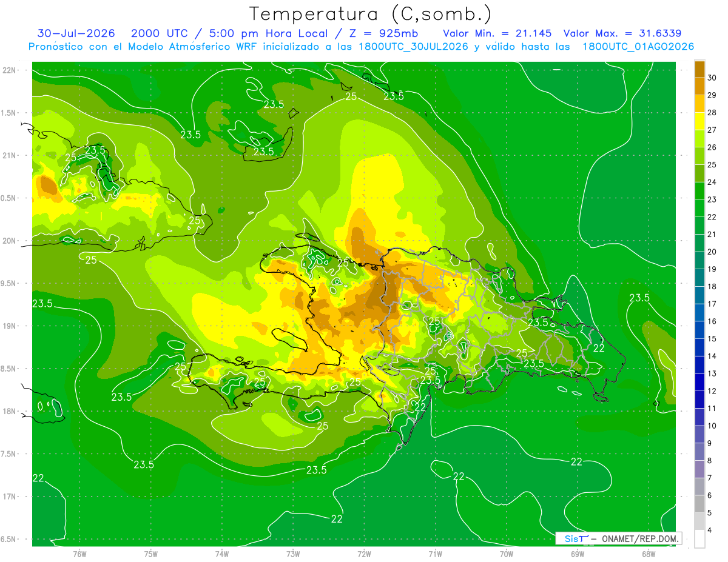Click the color scale label "28"
Screen dimensions: 728x562
tap(712, 112)
